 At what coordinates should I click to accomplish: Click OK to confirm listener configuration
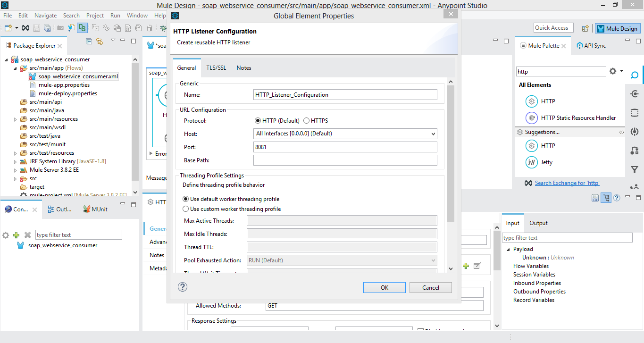tap(384, 287)
